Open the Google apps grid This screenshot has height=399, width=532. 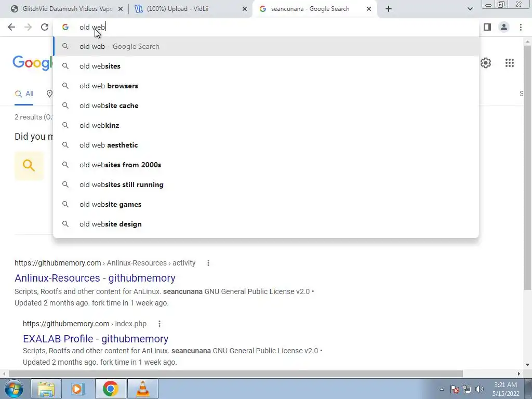coord(509,63)
